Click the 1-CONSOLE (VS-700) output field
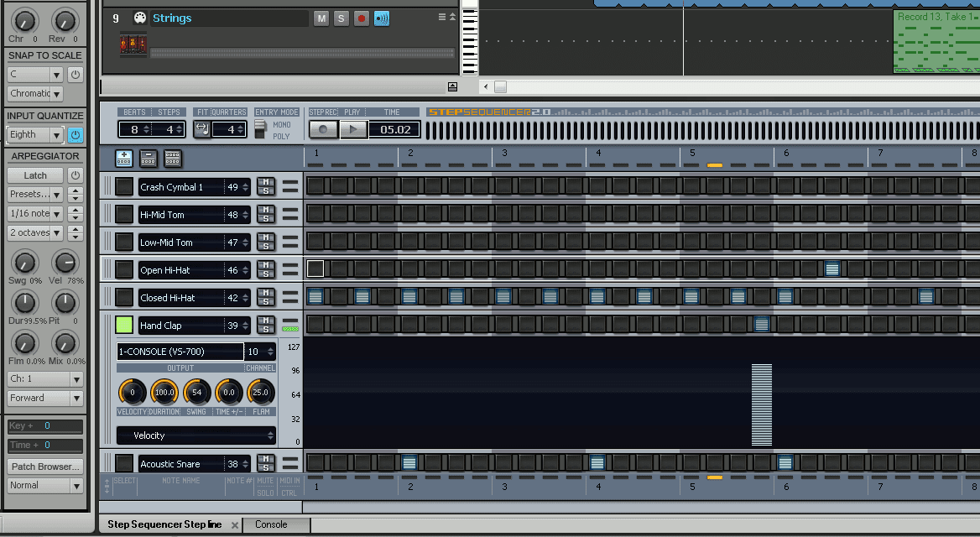980x537 pixels. tap(180, 352)
